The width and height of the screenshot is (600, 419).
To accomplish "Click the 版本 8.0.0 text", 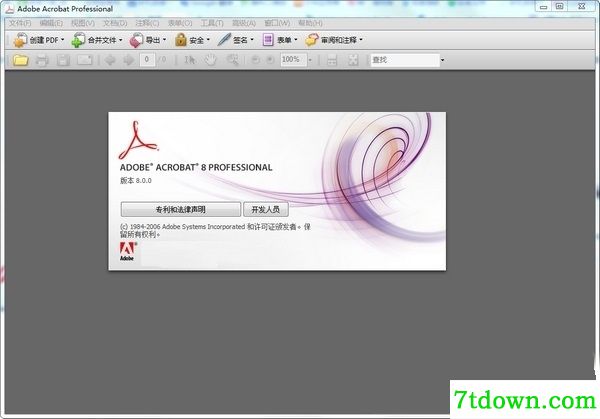I will tap(136, 181).
